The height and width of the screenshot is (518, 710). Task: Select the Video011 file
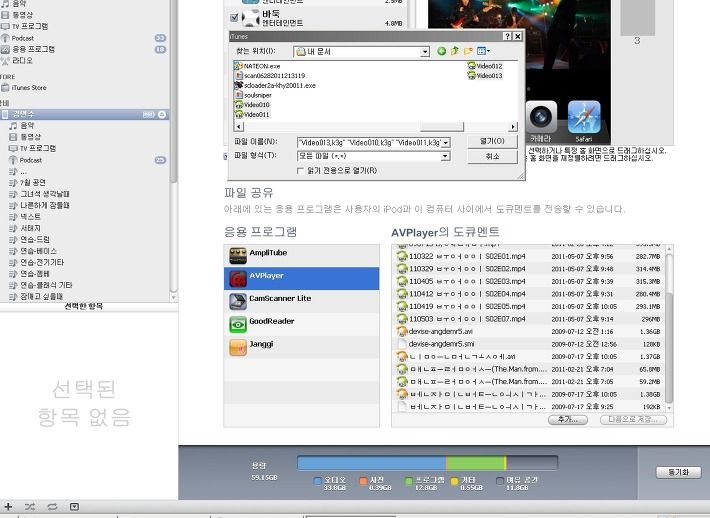click(252, 115)
